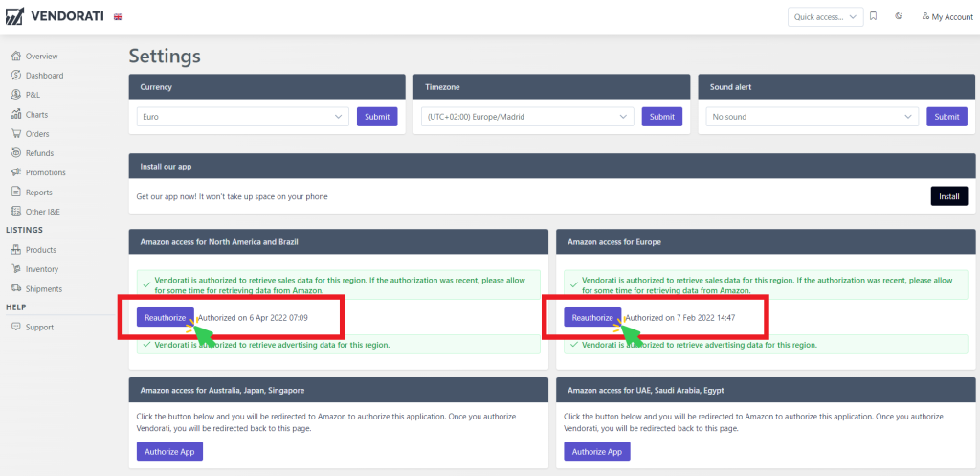Click the Promotions megaphone icon
This screenshot has width=980, height=476.
[16, 172]
